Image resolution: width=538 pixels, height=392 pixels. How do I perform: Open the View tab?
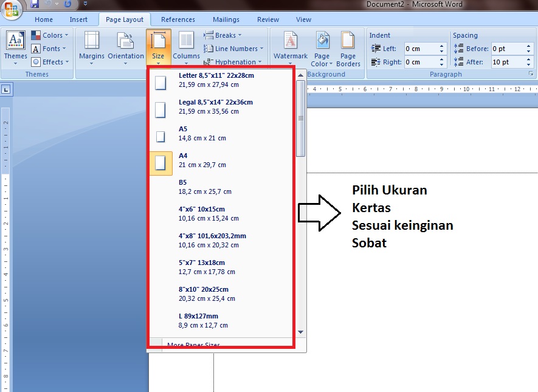[303, 19]
